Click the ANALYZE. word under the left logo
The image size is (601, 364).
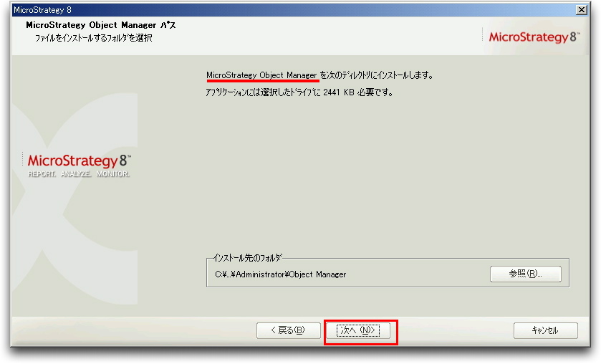(76, 173)
